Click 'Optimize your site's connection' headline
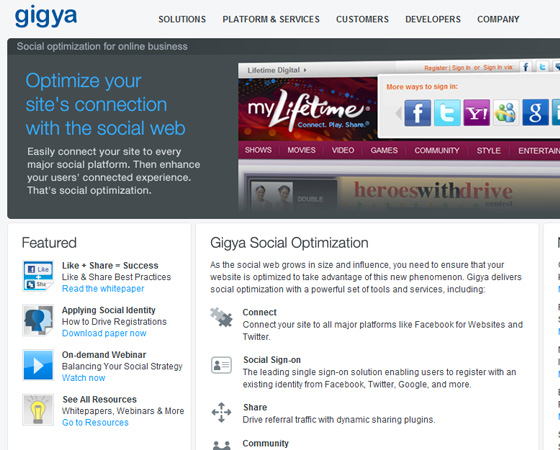560x450 pixels. [105, 104]
